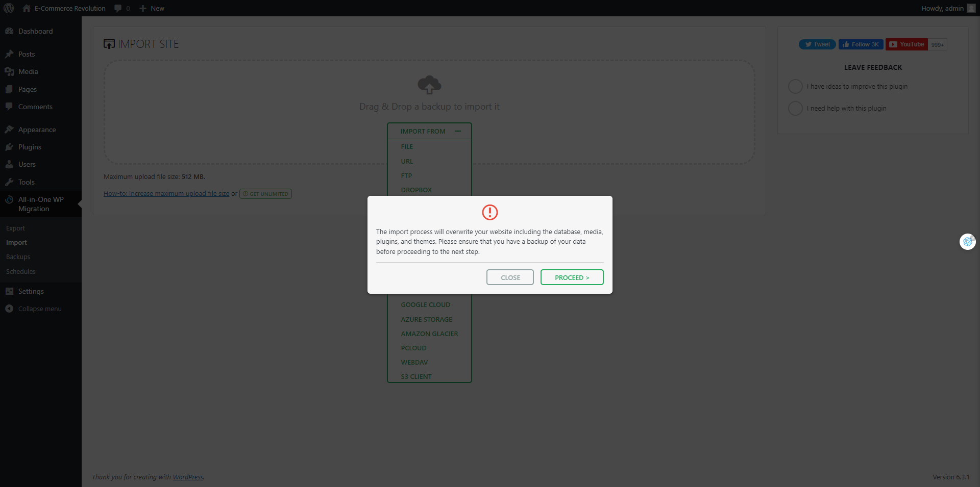Click the Collapse menu arrow icon
The width and height of the screenshot is (980, 487).
pos(9,309)
